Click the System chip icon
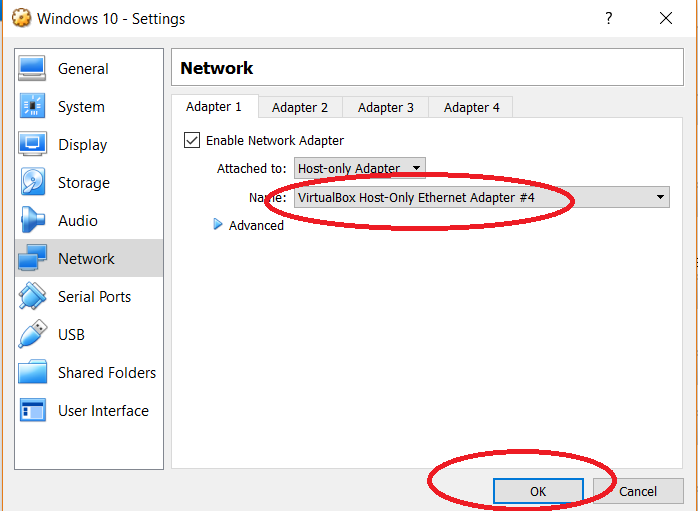698x511 pixels. (32, 106)
